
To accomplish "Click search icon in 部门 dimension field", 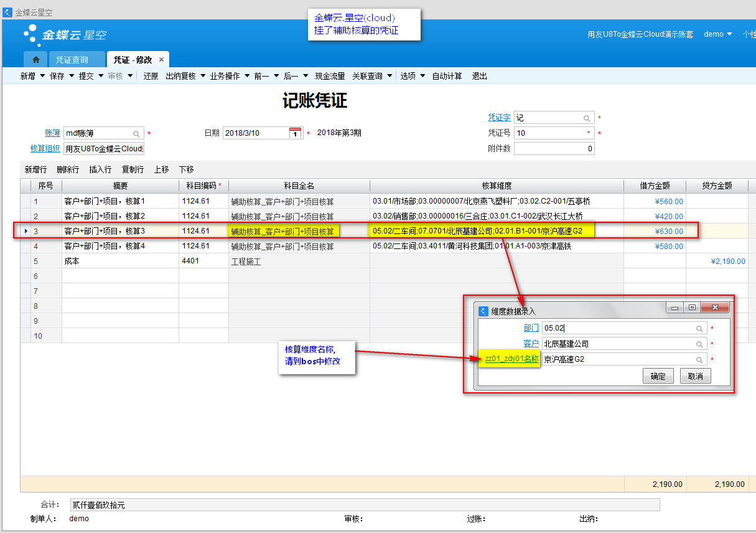I will 699,329.
